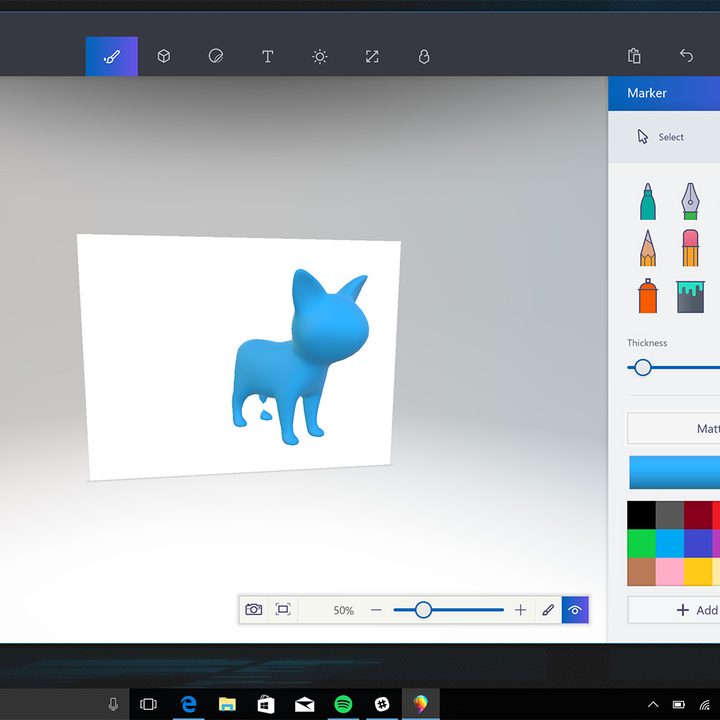Open Slack from taskbar

(x=382, y=704)
